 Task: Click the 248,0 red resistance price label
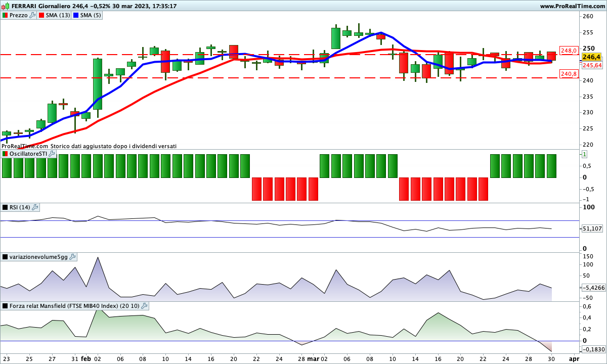coord(569,51)
